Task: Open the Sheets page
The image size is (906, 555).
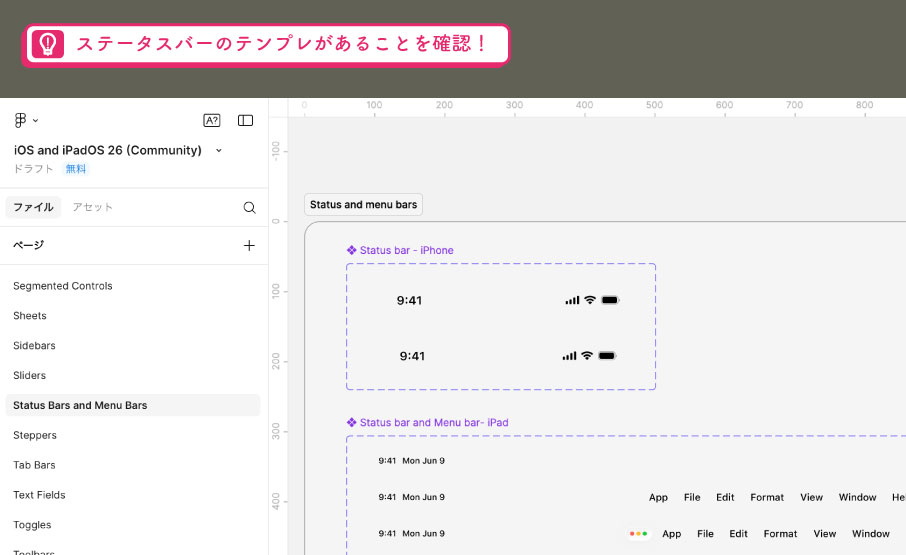Action: click(29, 316)
